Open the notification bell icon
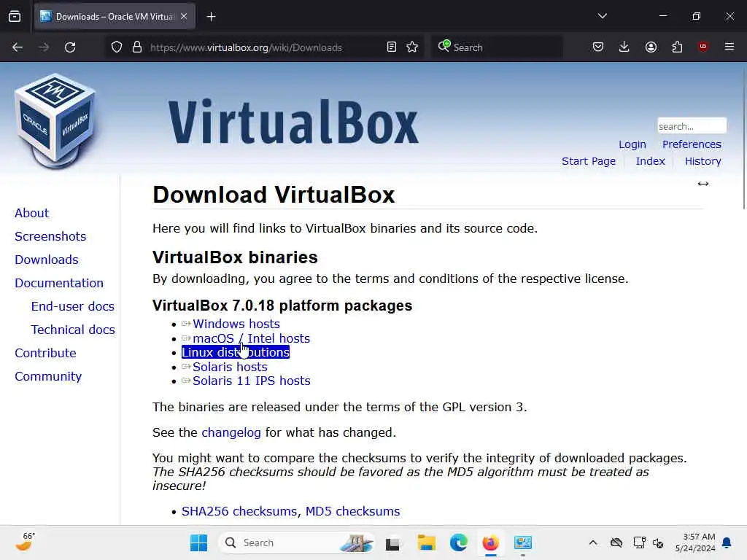This screenshot has height=560, width=747. [727, 542]
